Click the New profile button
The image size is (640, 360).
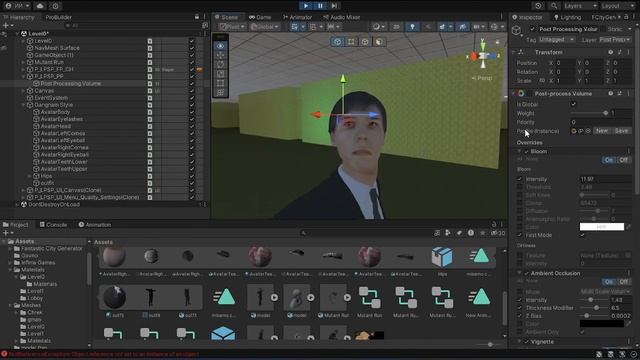[x=602, y=131]
